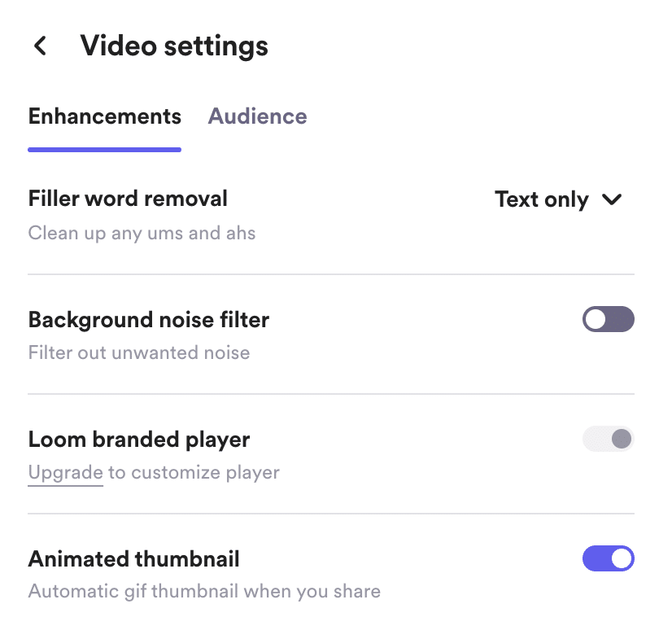Image resolution: width=672 pixels, height=617 pixels.
Task: Click the Video settings heading
Action: click(x=173, y=46)
